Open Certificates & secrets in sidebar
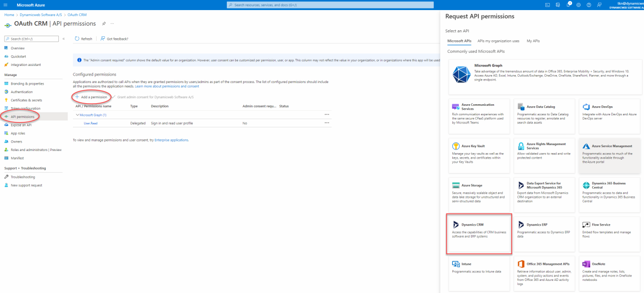The width and height of the screenshot is (644, 293). 26,100
